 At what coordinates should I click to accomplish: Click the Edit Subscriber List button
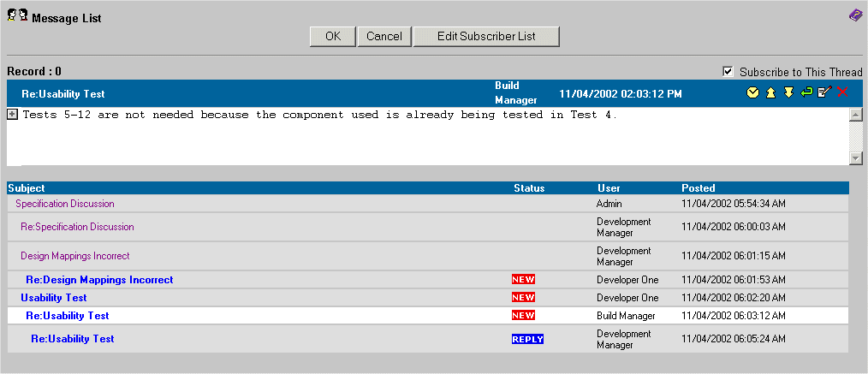tap(486, 36)
